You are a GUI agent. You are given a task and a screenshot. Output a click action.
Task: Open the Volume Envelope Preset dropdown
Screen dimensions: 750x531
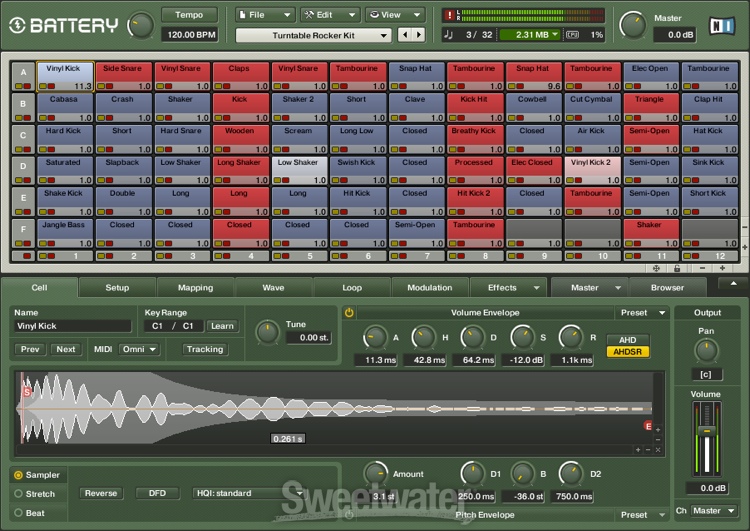click(x=642, y=313)
